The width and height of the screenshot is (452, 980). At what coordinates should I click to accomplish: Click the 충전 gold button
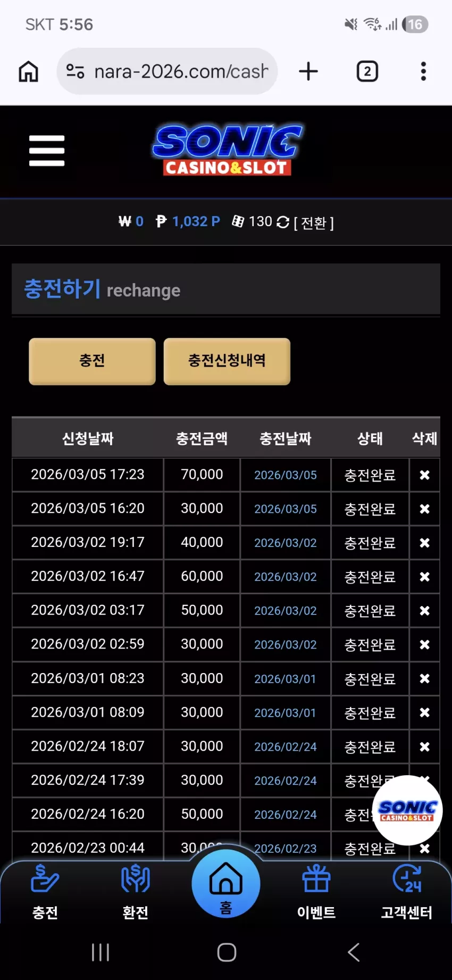click(92, 361)
